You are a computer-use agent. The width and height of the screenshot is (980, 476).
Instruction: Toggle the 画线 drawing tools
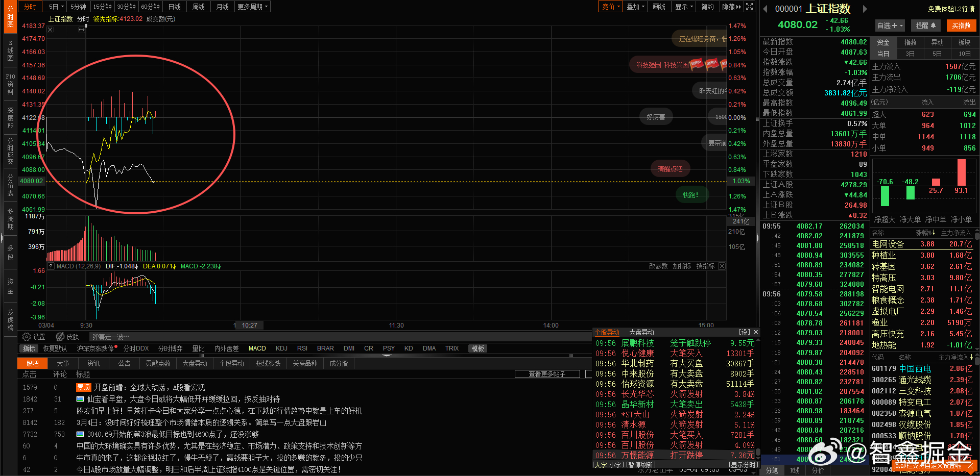click(x=659, y=7)
